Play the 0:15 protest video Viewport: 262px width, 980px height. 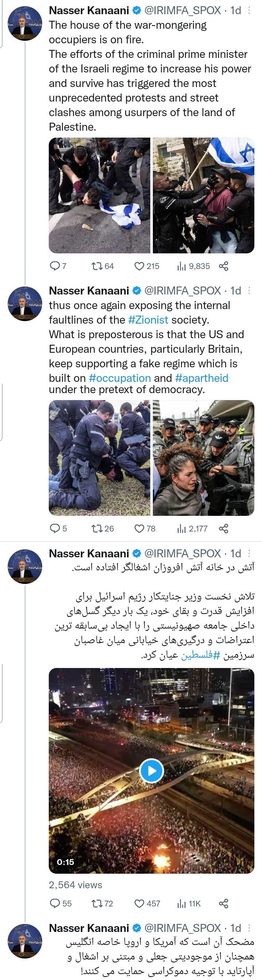151,771
